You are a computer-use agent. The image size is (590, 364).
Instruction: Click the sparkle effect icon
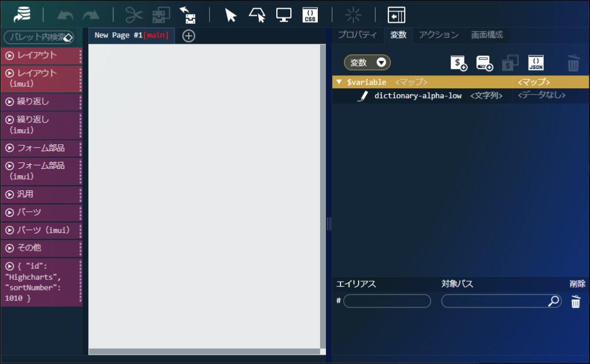pos(353,15)
